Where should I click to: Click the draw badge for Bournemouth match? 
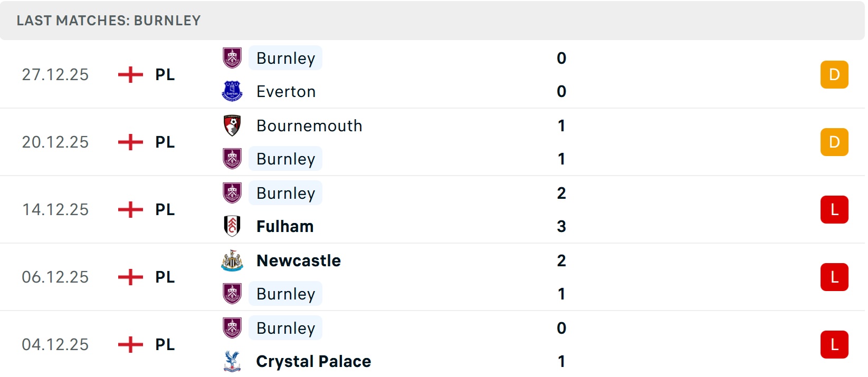click(834, 142)
